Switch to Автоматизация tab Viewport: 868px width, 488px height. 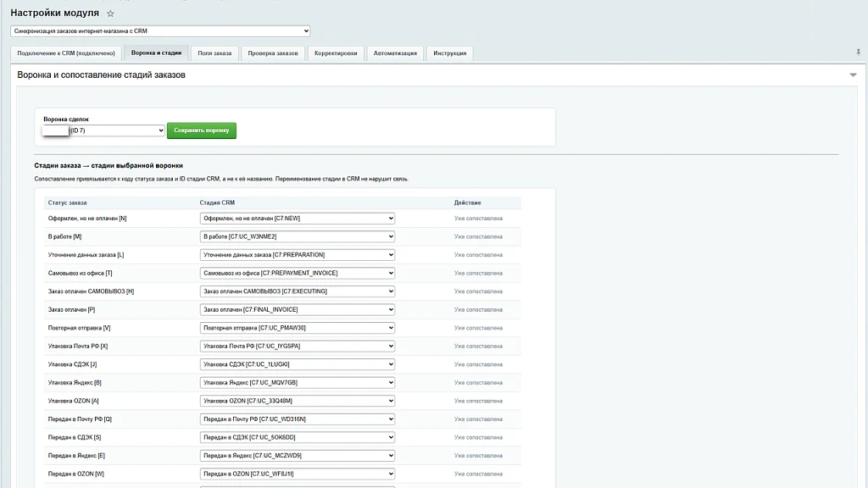(x=395, y=53)
